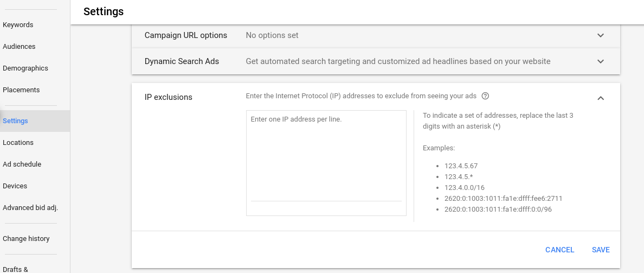Open the Placements page
This screenshot has width=644, height=273.
(21, 90)
